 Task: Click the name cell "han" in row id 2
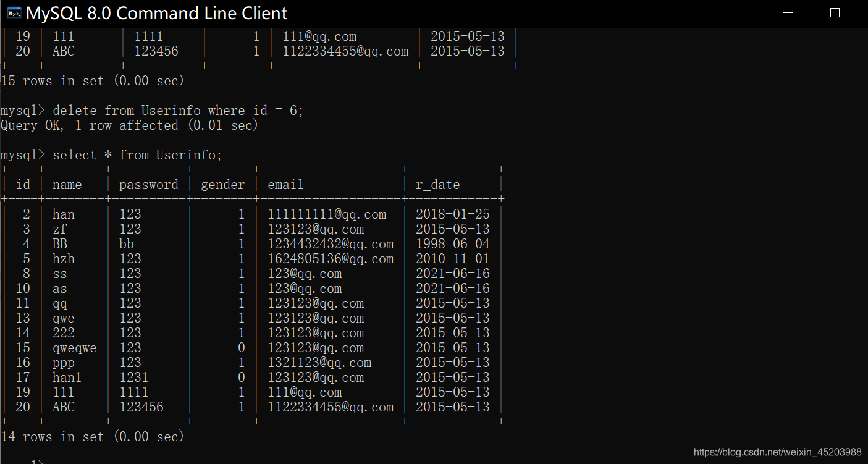pyautogui.click(x=64, y=214)
